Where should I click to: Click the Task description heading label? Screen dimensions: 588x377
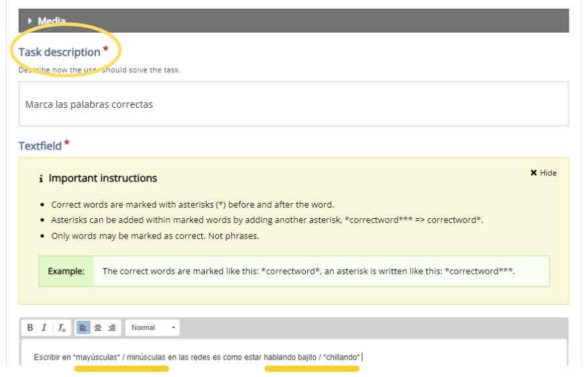59,52
